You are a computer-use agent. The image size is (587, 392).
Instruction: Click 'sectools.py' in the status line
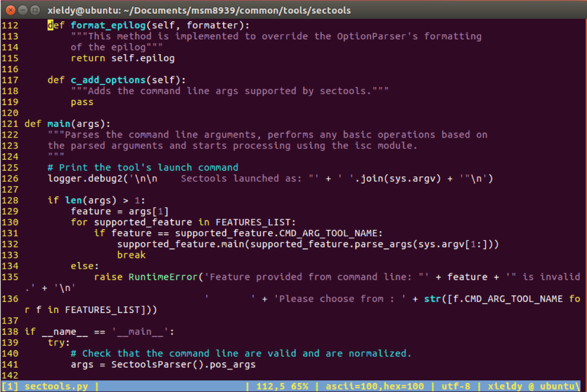[x=56, y=386]
